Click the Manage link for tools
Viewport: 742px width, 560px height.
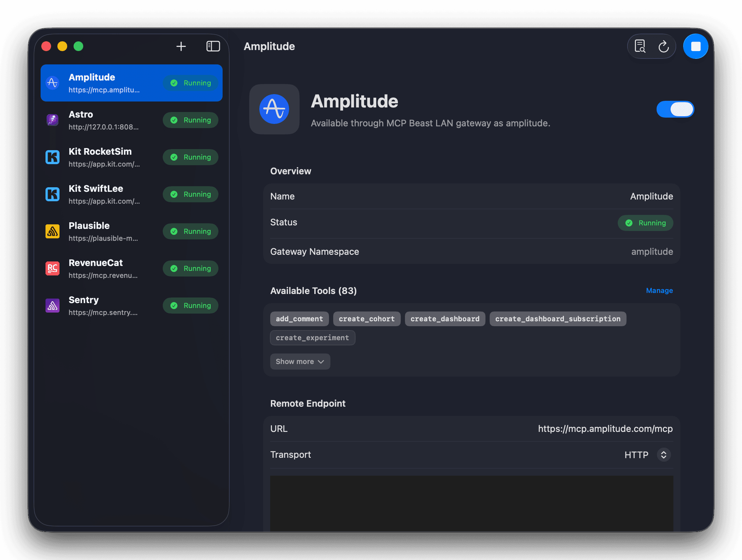click(659, 290)
